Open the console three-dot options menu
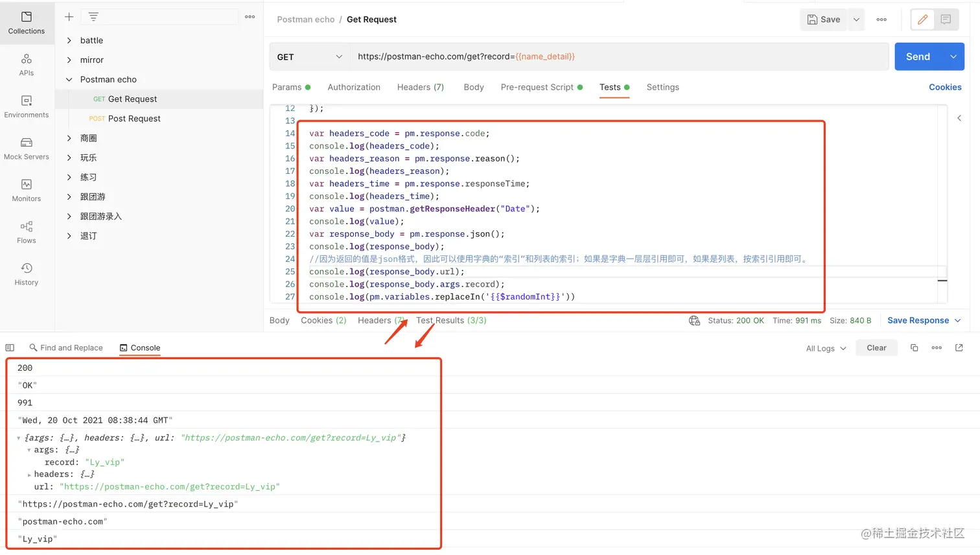The height and width of the screenshot is (555, 980). (937, 348)
